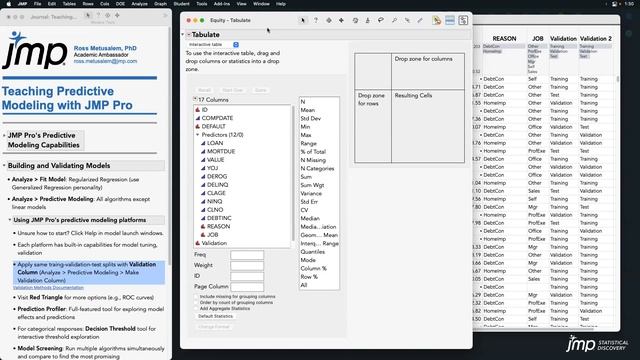Click the Equity data table vertical scrollbar
The image size is (640, 360).
[x=618, y=79]
